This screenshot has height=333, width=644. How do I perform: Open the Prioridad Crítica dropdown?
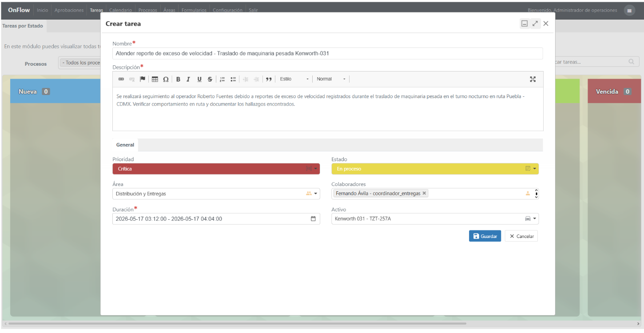(x=216, y=169)
